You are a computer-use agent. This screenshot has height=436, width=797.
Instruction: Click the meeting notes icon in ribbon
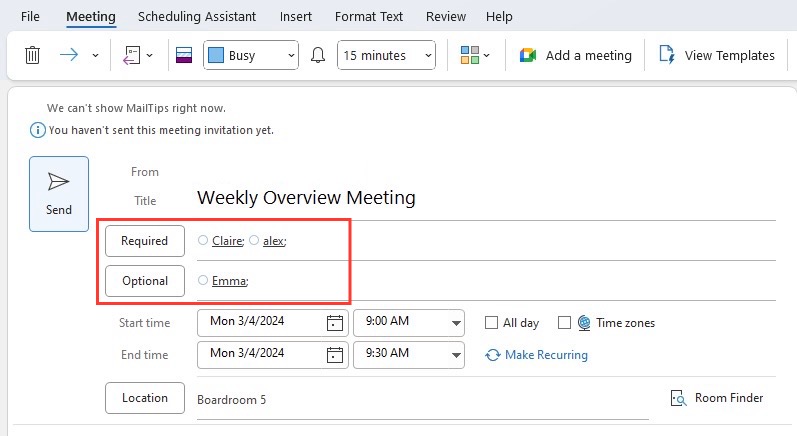click(x=132, y=55)
